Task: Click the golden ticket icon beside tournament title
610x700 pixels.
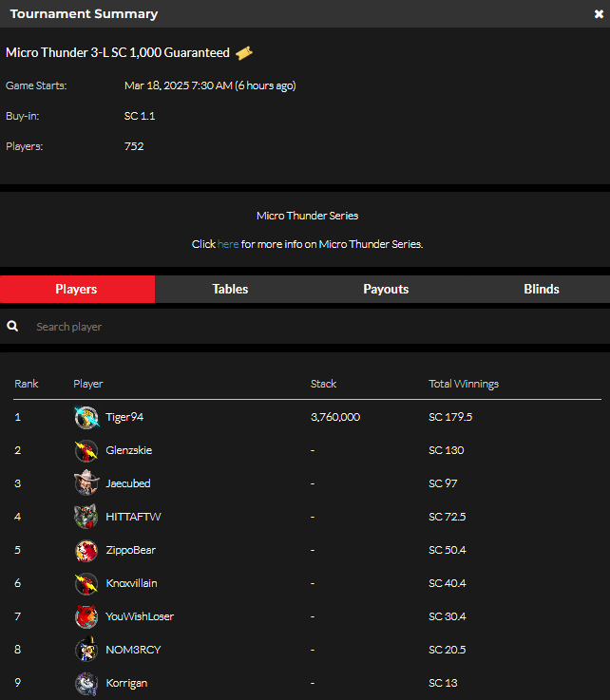Action: 244,53
